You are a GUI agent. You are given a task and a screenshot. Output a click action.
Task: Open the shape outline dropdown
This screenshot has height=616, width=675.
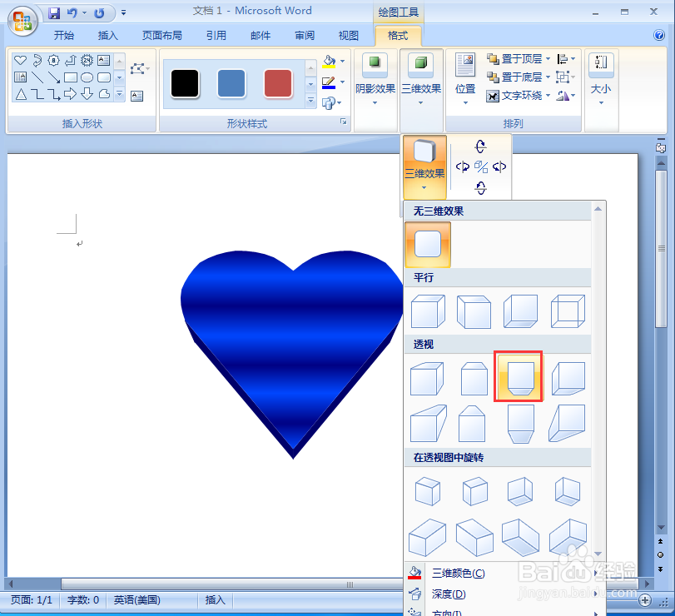click(343, 82)
